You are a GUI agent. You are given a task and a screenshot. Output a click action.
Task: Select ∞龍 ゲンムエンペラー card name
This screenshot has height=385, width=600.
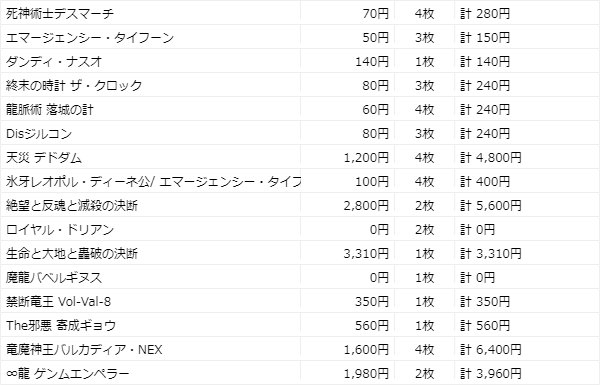click(68, 374)
